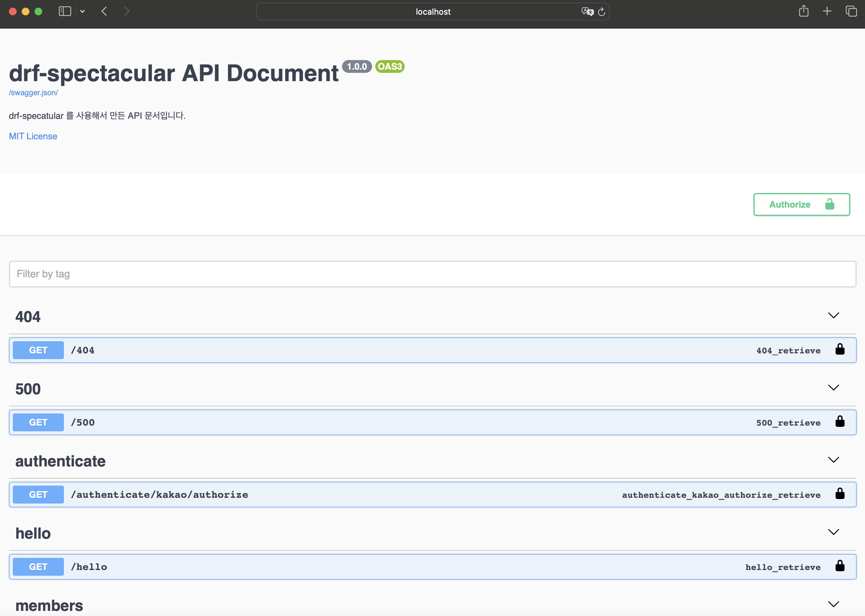Click the Authorize button
865x616 pixels.
point(801,204)
